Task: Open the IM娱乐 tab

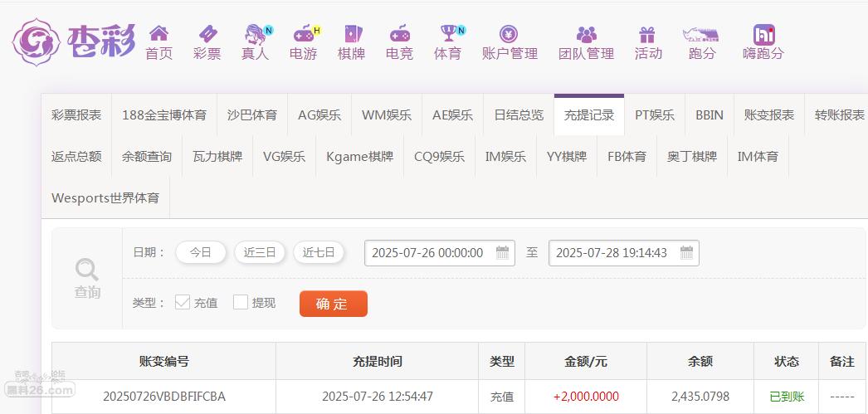Action: pyautogui.click(x=506, y=157)
